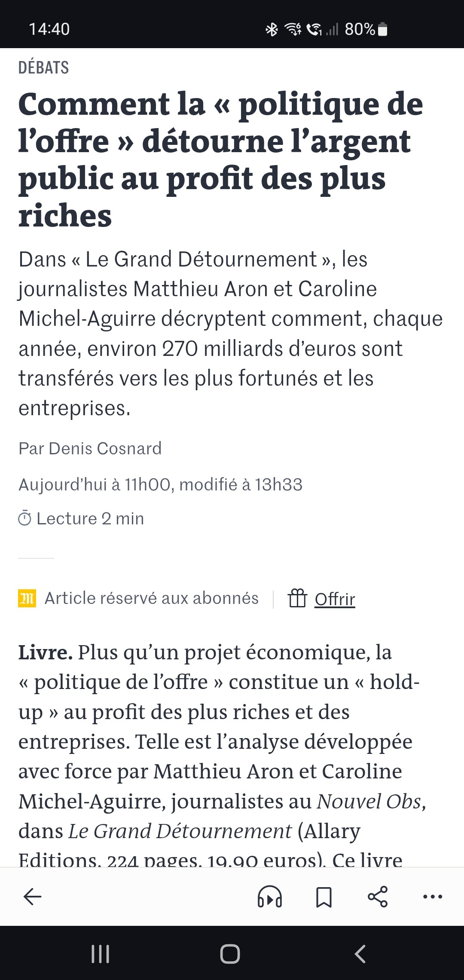Open author Denis Cosnard's page
This screenshot has height=980, width=464.
(x=105, y=448)
